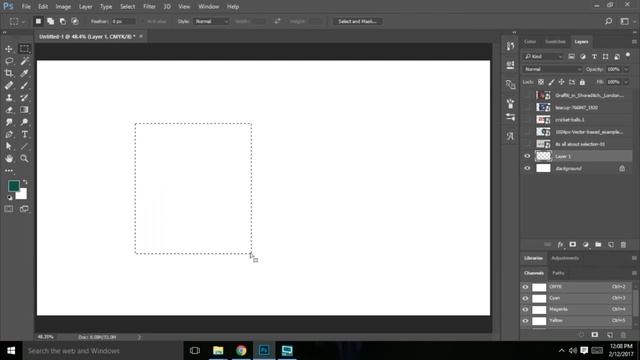Viewport: 640px width, 360px height.
Task: Open the foreground color swatch
Action: coord(13,186)
